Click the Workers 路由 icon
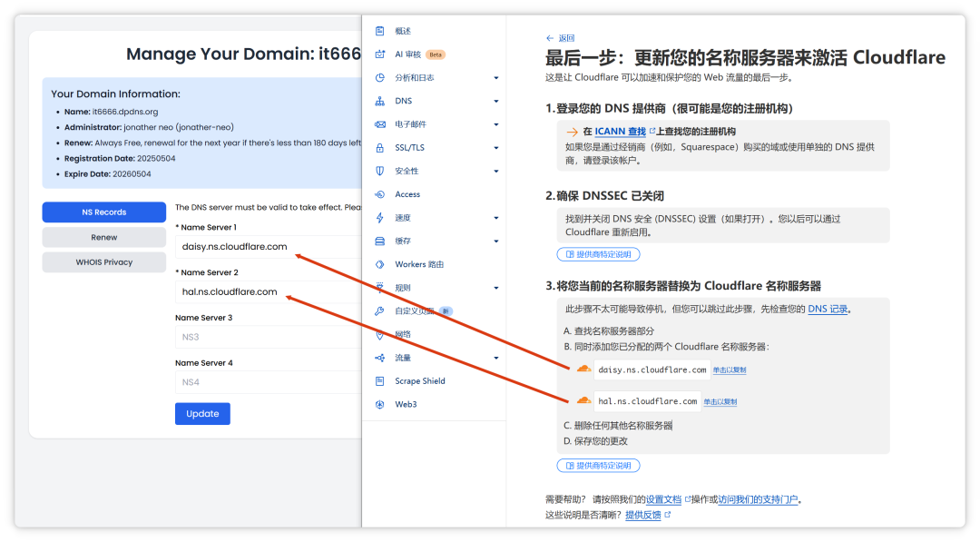The height and width of the screenshot is (542, 980). (379, 264)
